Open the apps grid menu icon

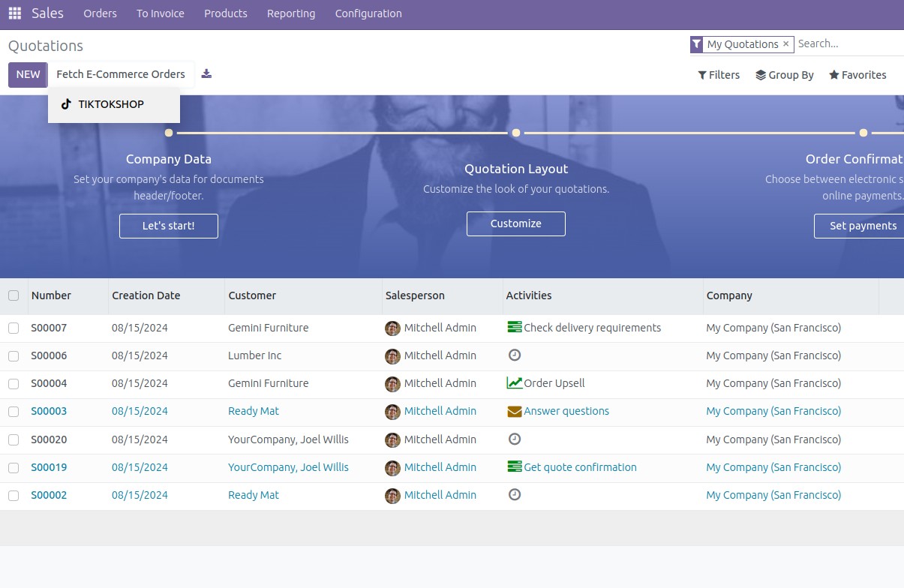click(x=15, y=13)
